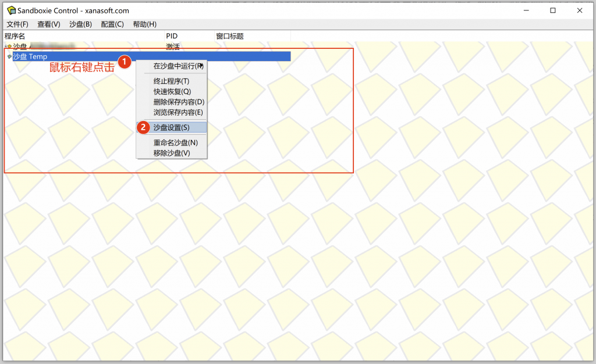Select 删除保存内容(D) in context menu
The width and height of the screenshot is (596, 364).
tap(179, 102)
